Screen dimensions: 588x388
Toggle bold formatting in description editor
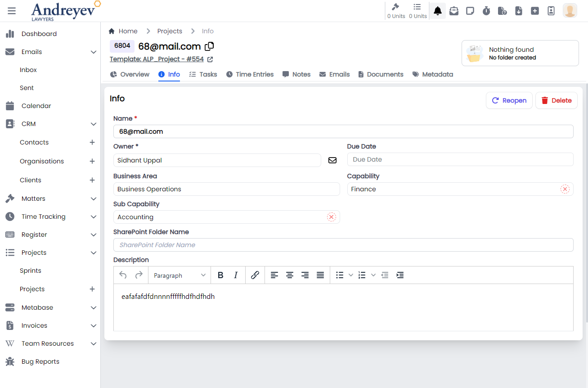click(x=220, y=275)
